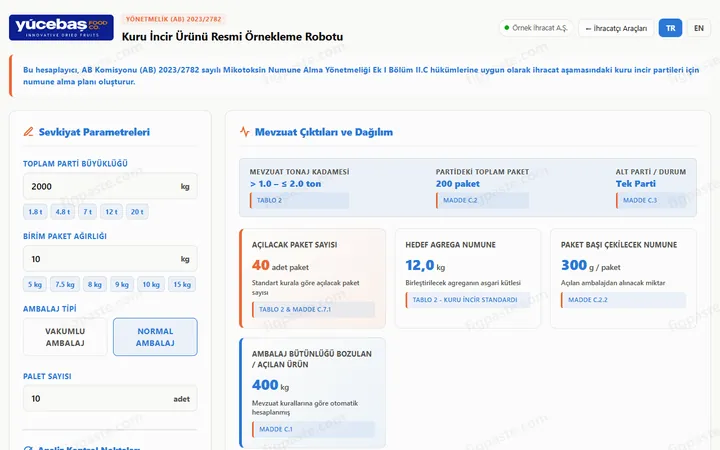
Task: Choose the 1.8 t lot size preset
Action: tap(35, 212)
